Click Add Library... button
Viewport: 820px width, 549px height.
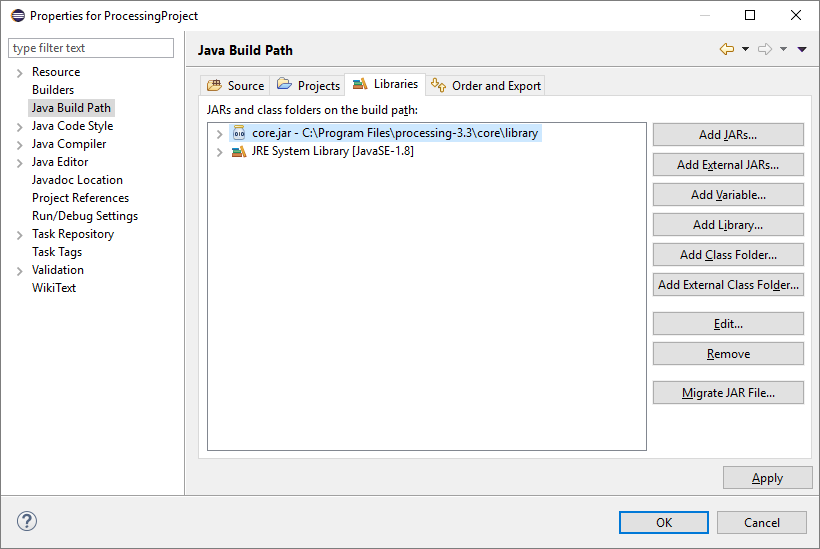coord(728,225)
